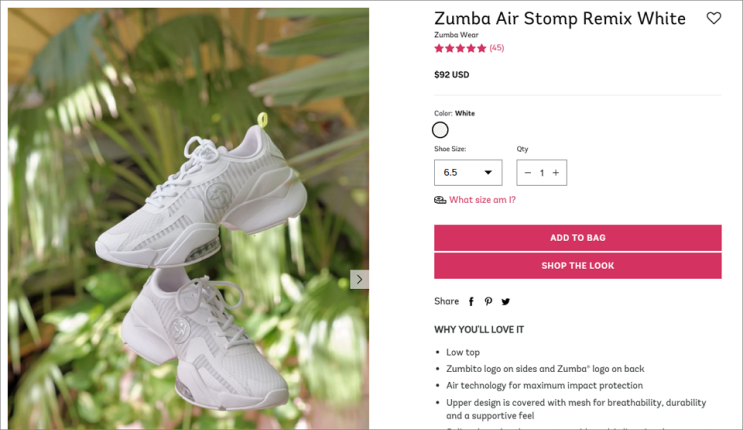Click the ADD TO BAG button
Screen dimensions: 743x430
pyautogui.click(x=577, y=238)
